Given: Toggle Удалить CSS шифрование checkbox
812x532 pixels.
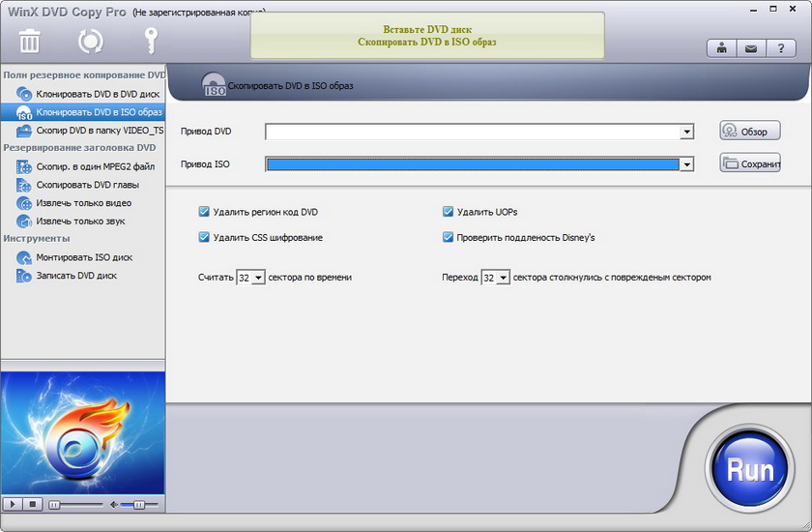Looking at the screenshot, I should (x=204, y=237).
